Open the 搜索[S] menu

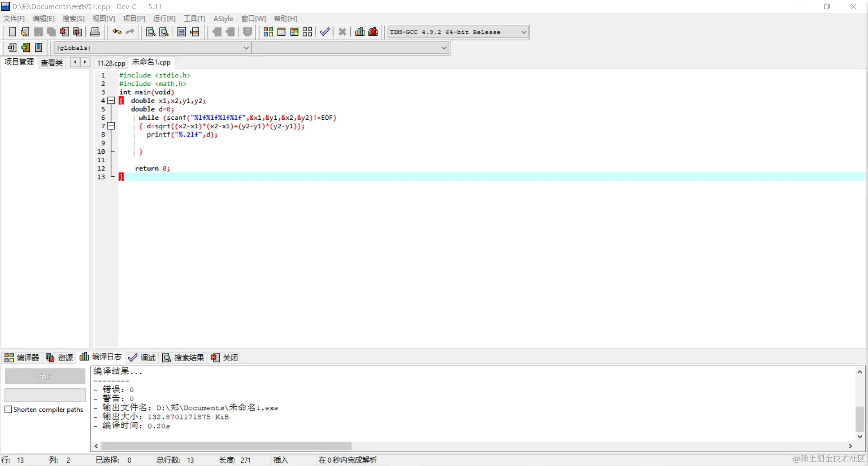[x=73, y=19]
